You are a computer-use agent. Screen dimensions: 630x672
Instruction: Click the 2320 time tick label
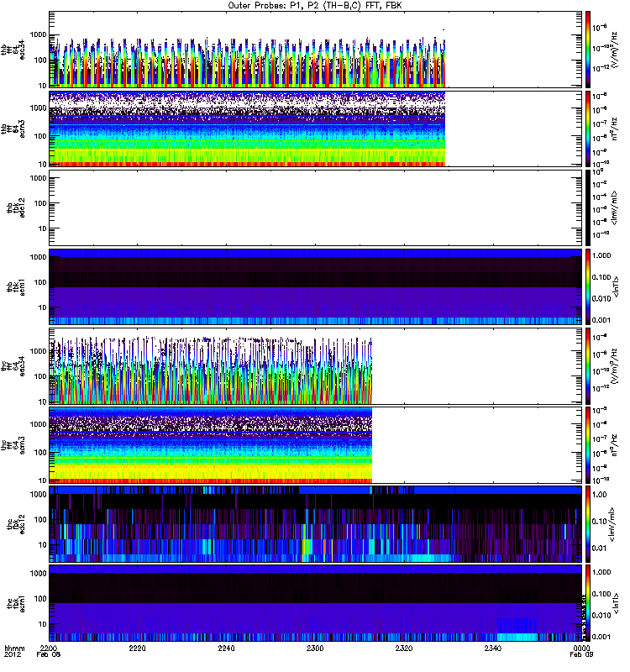[404, 648]
